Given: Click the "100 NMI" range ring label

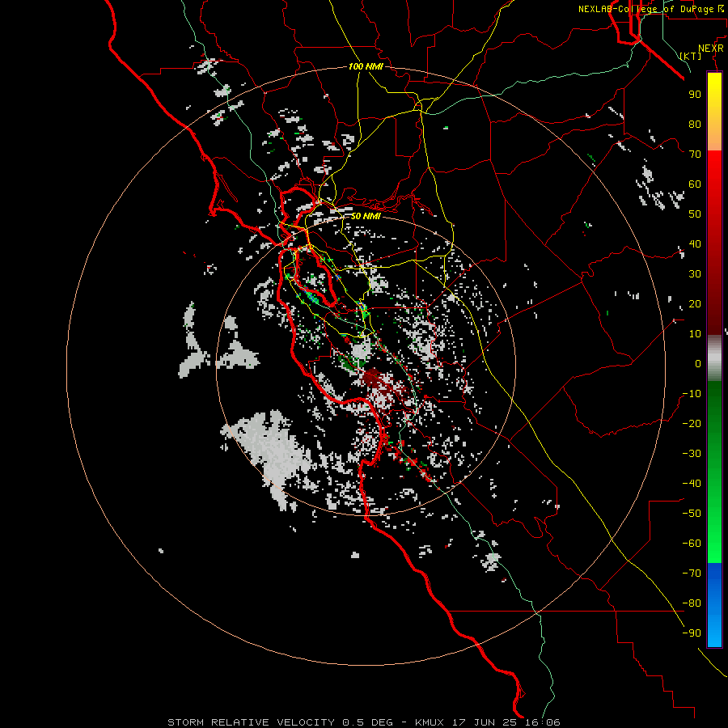Looking at the screenshot, I should [366, 67].
